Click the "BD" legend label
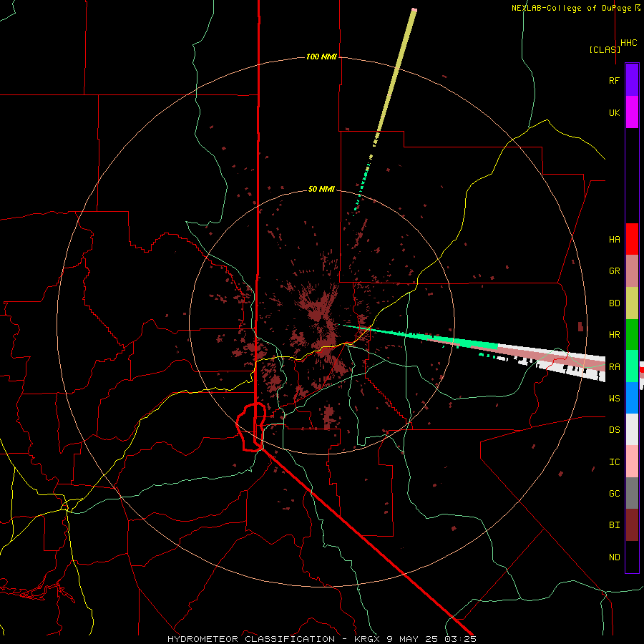Screen dimensions: 644x644 click(x=614, y=303)
